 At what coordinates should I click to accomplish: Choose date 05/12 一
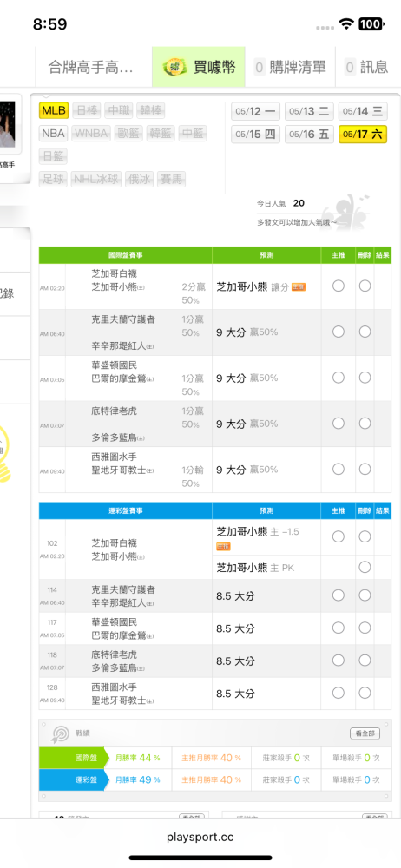pyautogui.click(x=255, y=111)
